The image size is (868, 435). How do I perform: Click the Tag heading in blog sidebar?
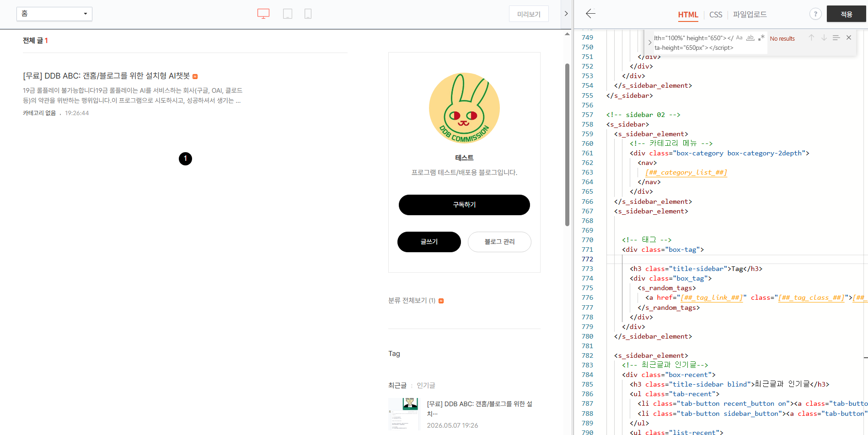394,354
